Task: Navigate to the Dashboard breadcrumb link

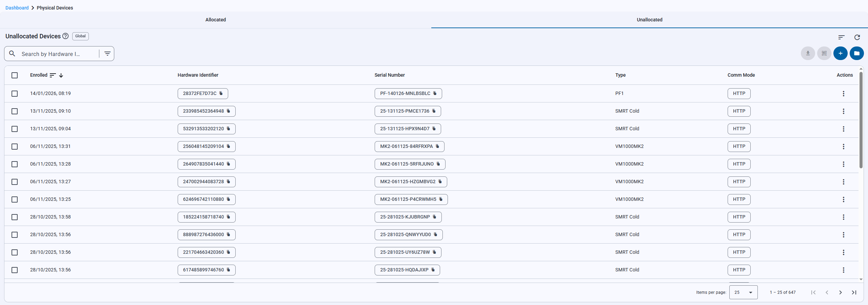Action: (x=17, y=8)
